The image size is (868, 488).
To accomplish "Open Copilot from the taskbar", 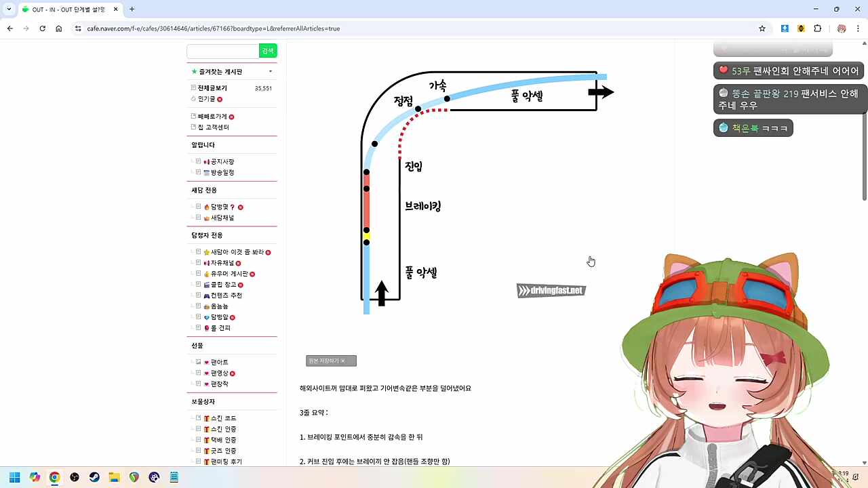I will (35, 477).
